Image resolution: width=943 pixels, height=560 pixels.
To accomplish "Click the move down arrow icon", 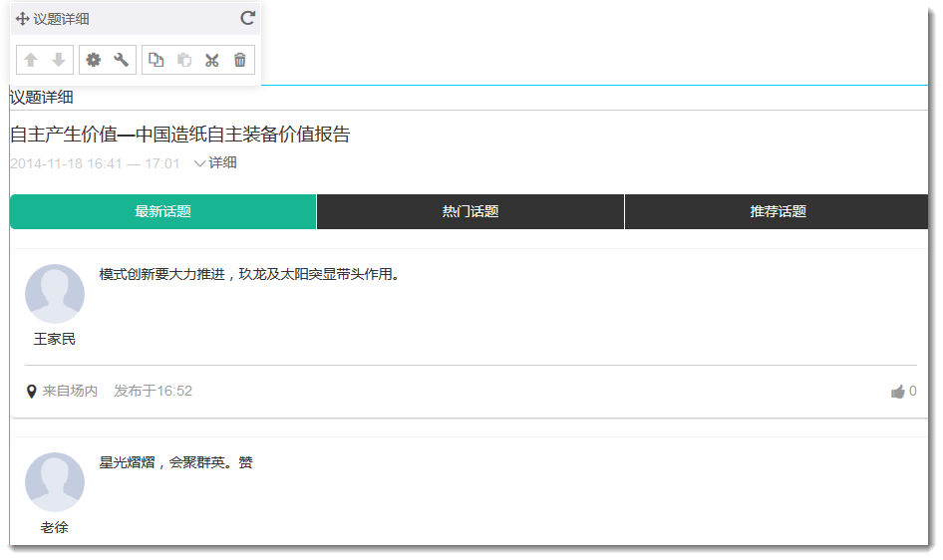I will pyautogui.click(x=59, y=60).
